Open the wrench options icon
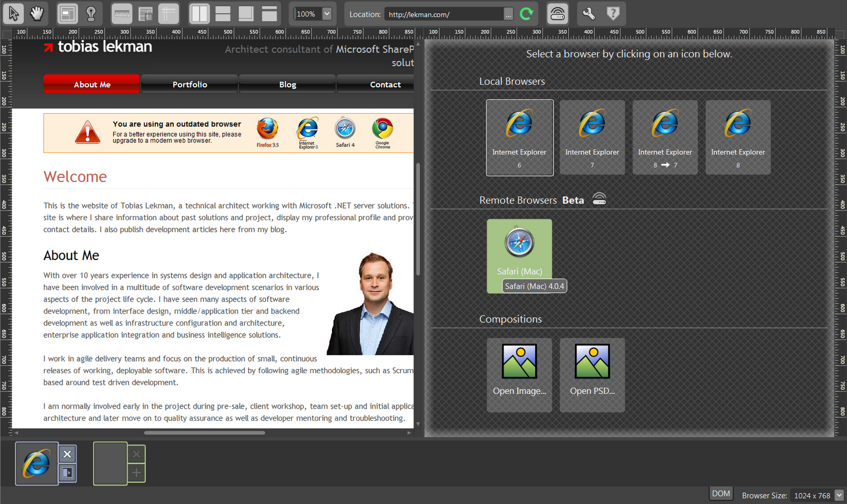Screen dimensions: 847x504 coord(589,14)
